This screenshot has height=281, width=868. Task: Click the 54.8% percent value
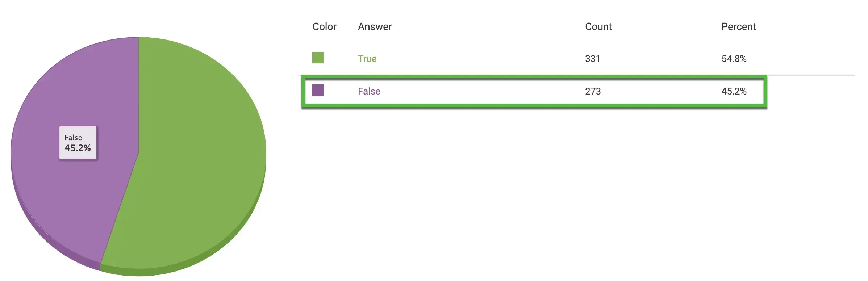(734, 59)
